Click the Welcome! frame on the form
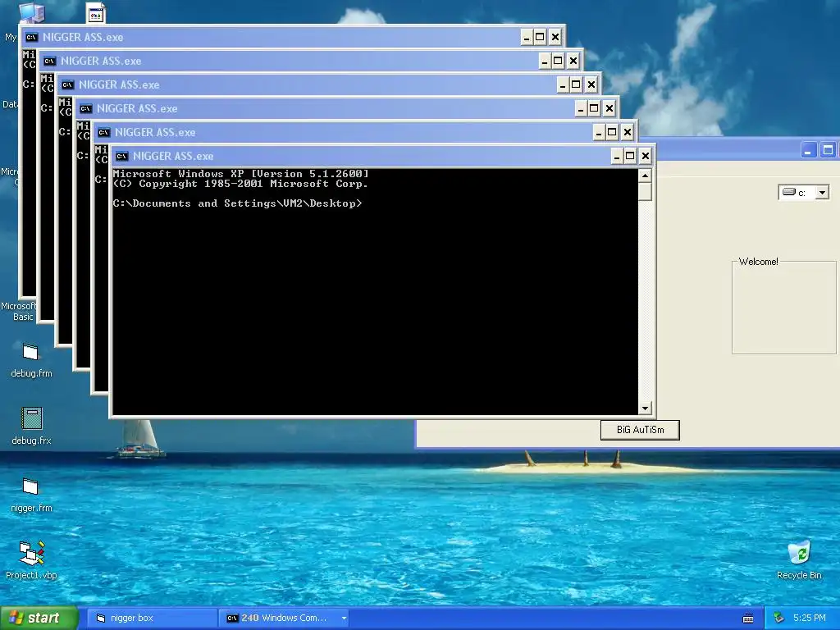The width and height of the screenshot is (840, 630). click(x=783, y=307)
